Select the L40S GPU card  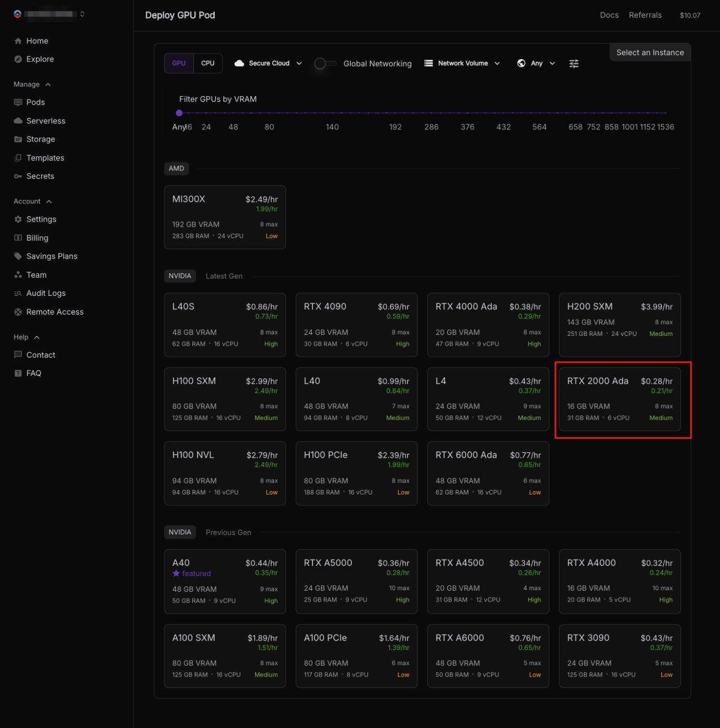coord(225,325)
